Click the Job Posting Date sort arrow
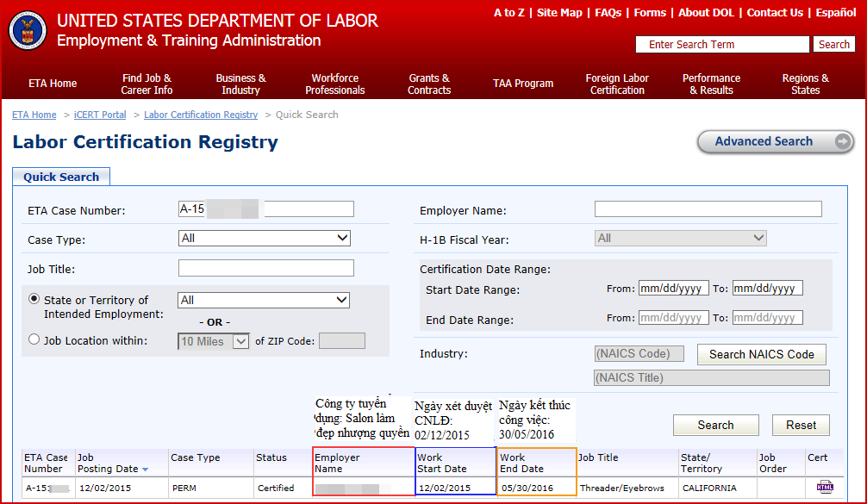The height and width of the screenshot is (504, 867). coord(145,470)
